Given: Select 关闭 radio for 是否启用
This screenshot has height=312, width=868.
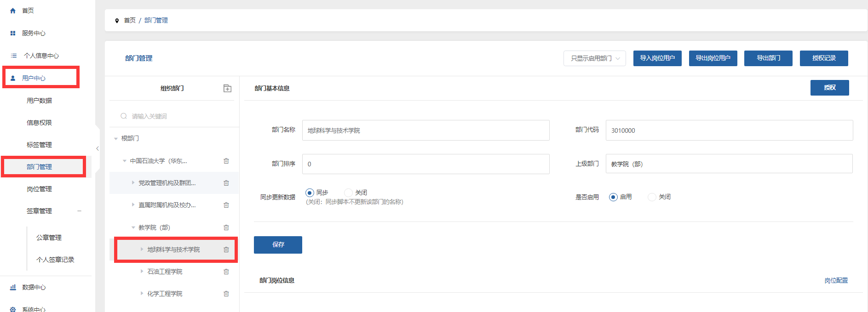Looking at the screenshot, I should 651,197.
